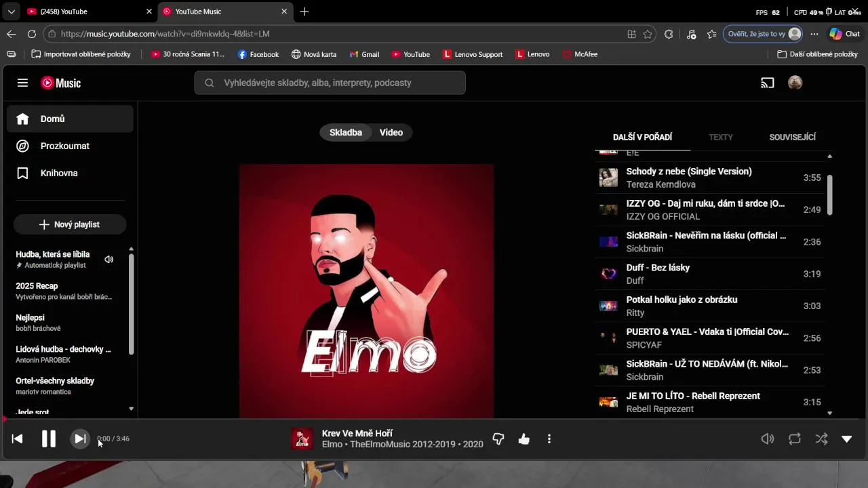Skip to next track

(x=80, y=439)
